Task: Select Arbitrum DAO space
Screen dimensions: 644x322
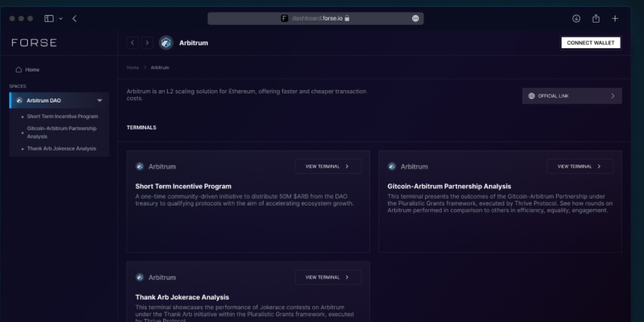Action: 59,100
